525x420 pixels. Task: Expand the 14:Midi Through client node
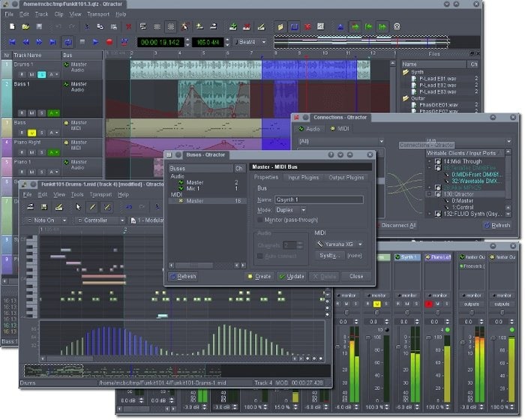[x=430, y=161]
